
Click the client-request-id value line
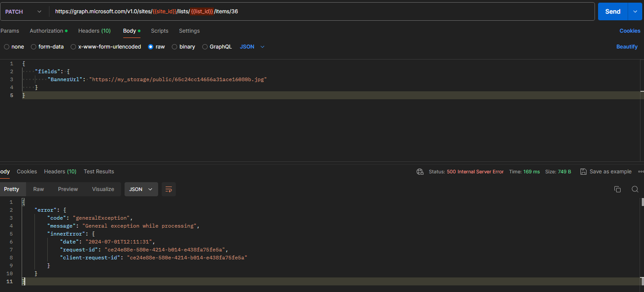coord(187,258)
